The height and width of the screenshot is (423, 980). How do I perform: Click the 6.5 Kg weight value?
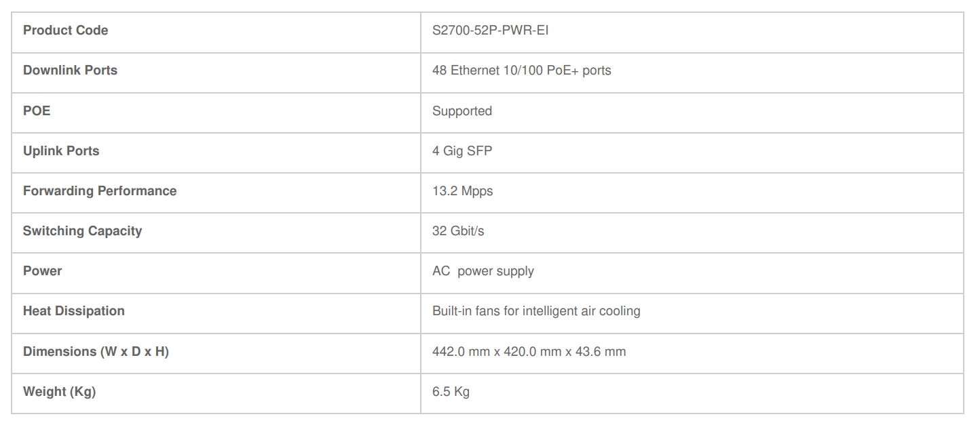[x=451, y=392]
